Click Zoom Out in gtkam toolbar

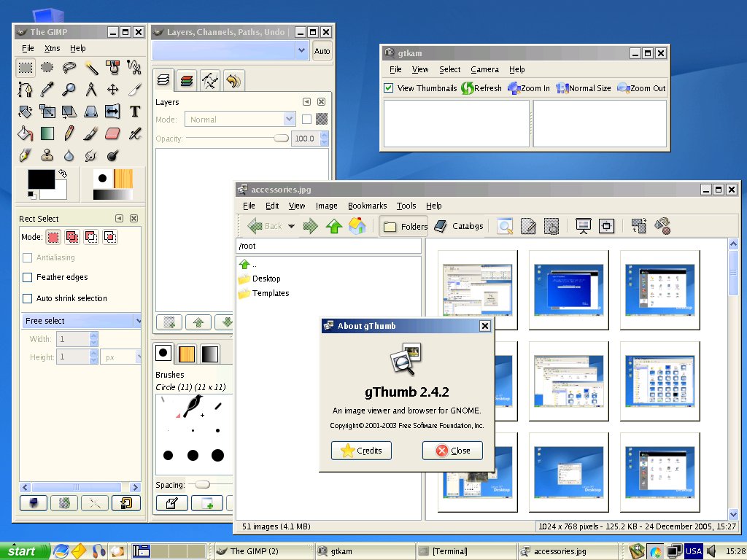(641, 88)
